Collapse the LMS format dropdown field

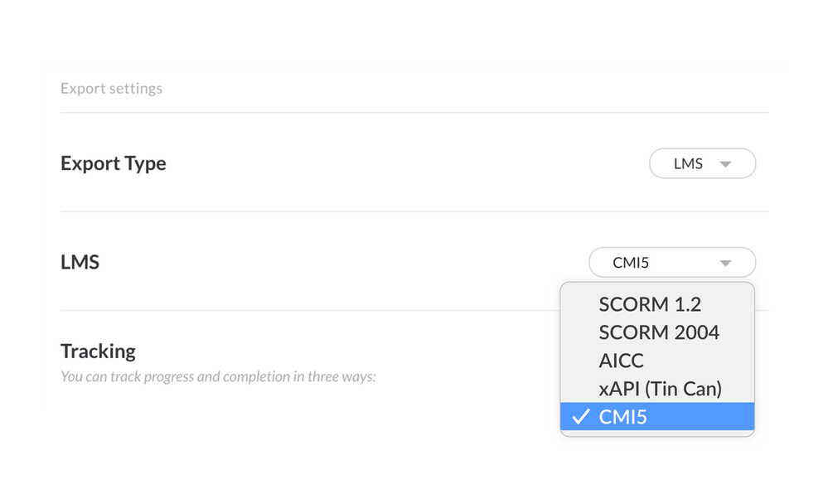671,263
